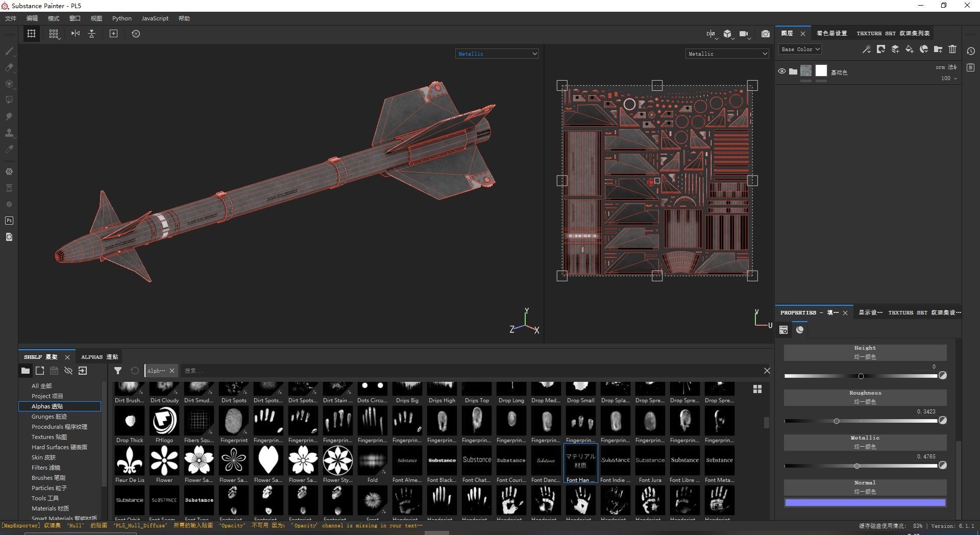Click the add layer icon in layers panel

coord(895,50)
